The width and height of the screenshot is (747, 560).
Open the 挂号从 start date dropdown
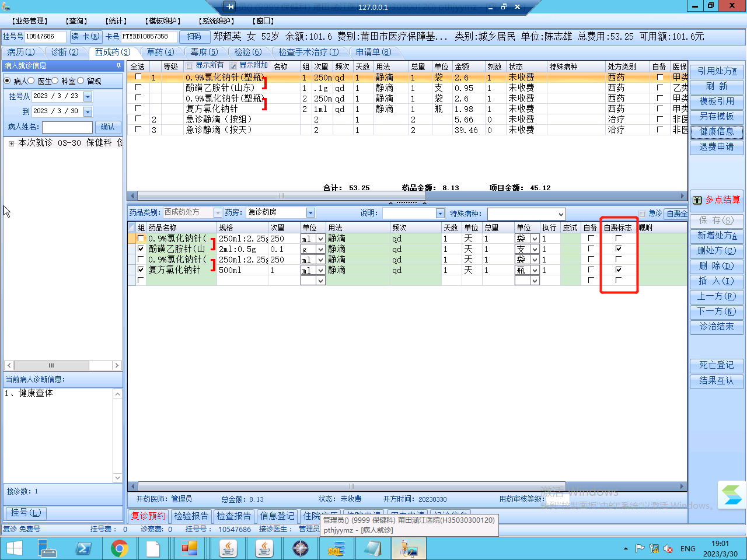88,96
